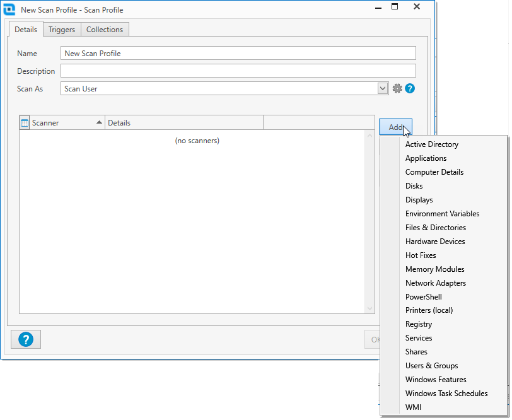Add a WMI scanner from the list
This screenshot has width=512, height=420.
[x=413, y=407]
